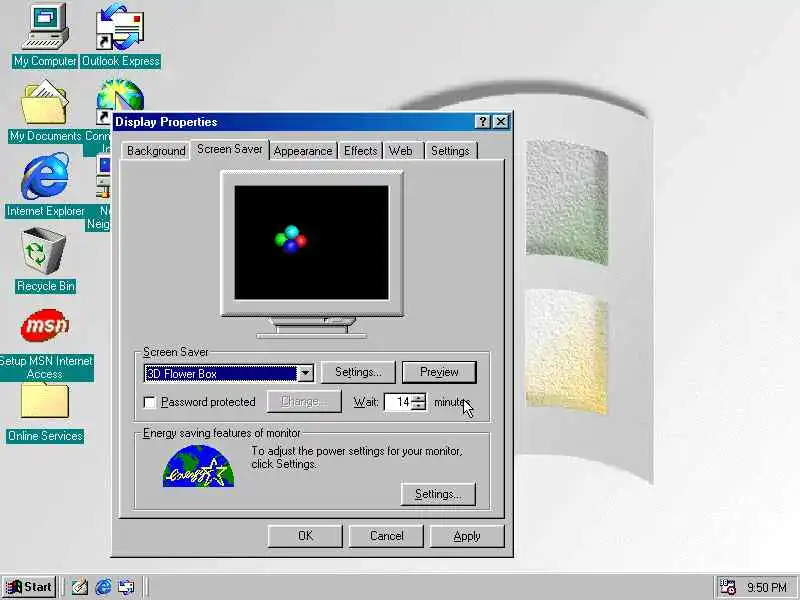Click the Show Desktop quick launch icon
The width and height of the screenshot is (800, 600).
point(80,587)
